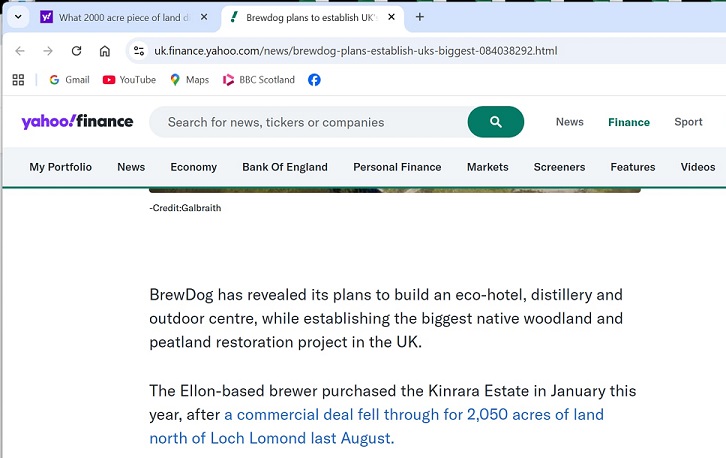
Task: Click the green search magnifier button
Action: point(495,122)
